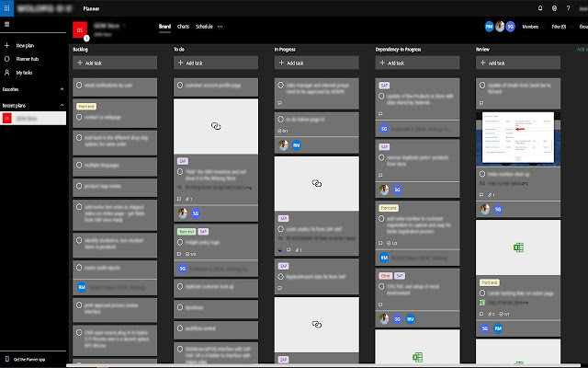The width and height of the screenshot is (588, 368).
Task: Click the To do bucket title
Action: 179,50
